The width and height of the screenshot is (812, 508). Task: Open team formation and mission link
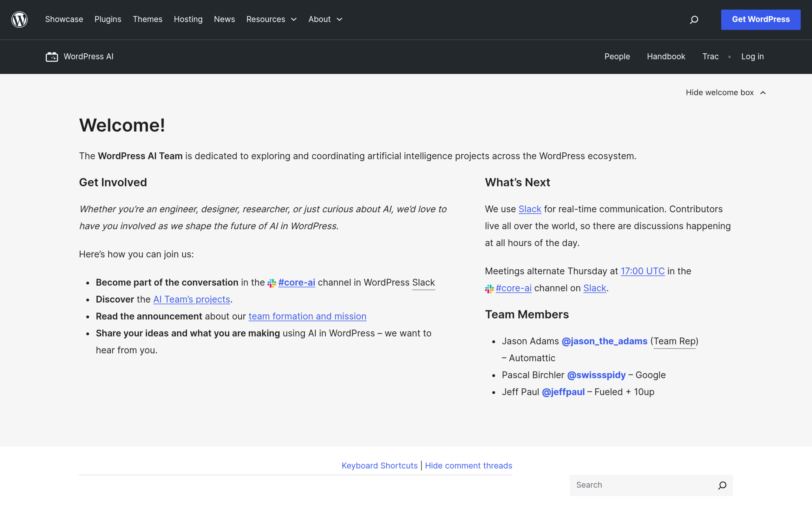point(307,317)
